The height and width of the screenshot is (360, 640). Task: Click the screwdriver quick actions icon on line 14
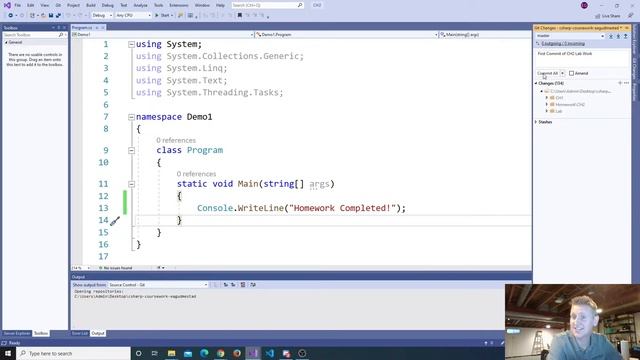pyautogui.click(x=115, y=221)
